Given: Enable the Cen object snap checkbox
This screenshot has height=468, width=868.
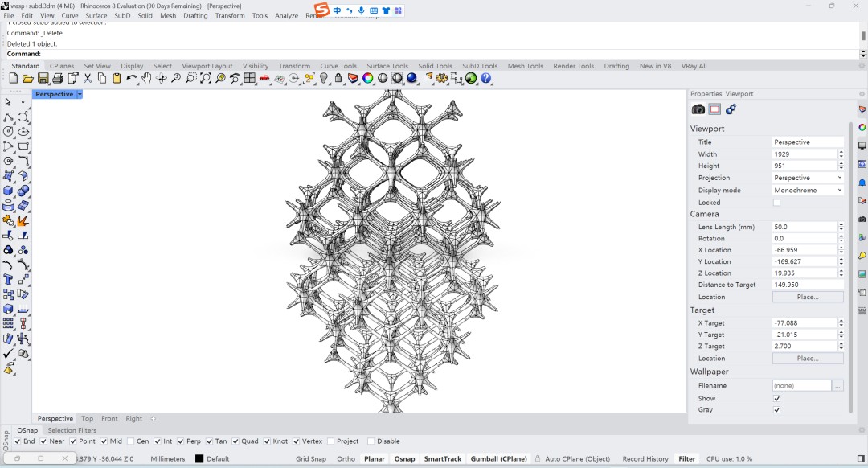Looking at the screenshot, I should click(131, 441).
